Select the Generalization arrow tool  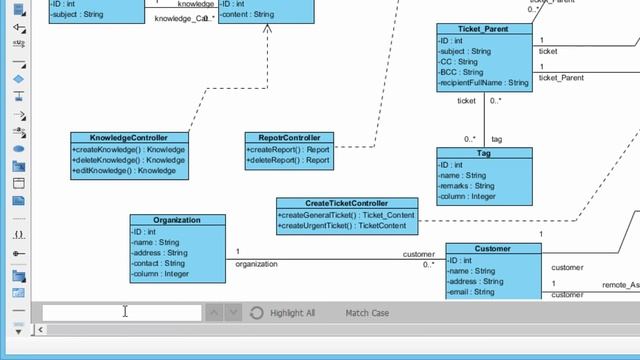(19, 28)
